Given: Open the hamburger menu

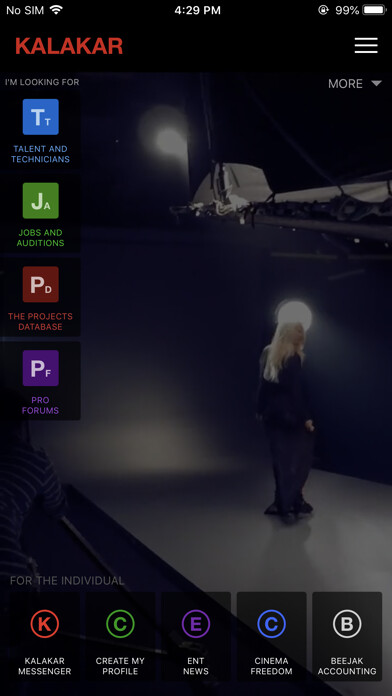Looking at the screenshot, I should (366, 45).
